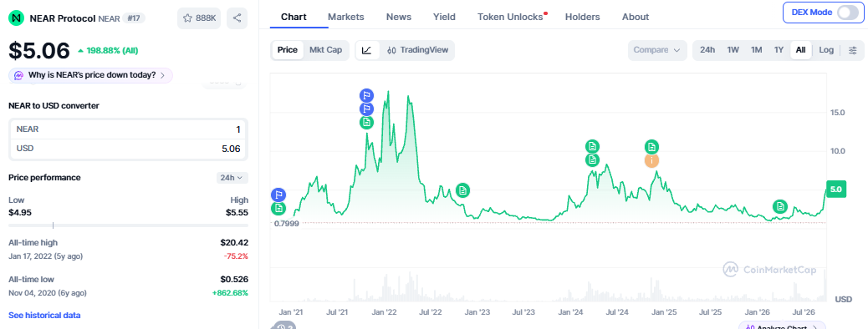The image size is (868, 329).
Task: Click the NEAR Protocol logo icon
Action: click(x=17, y=18)
